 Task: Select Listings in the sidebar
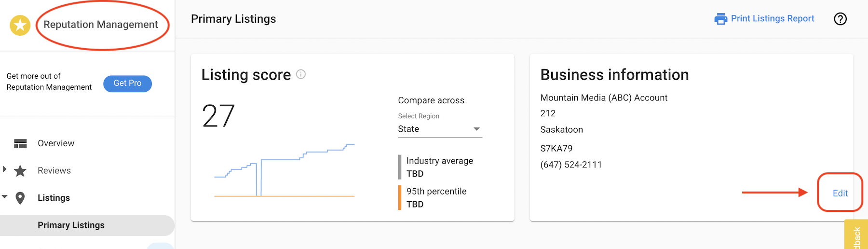(54, 198)
